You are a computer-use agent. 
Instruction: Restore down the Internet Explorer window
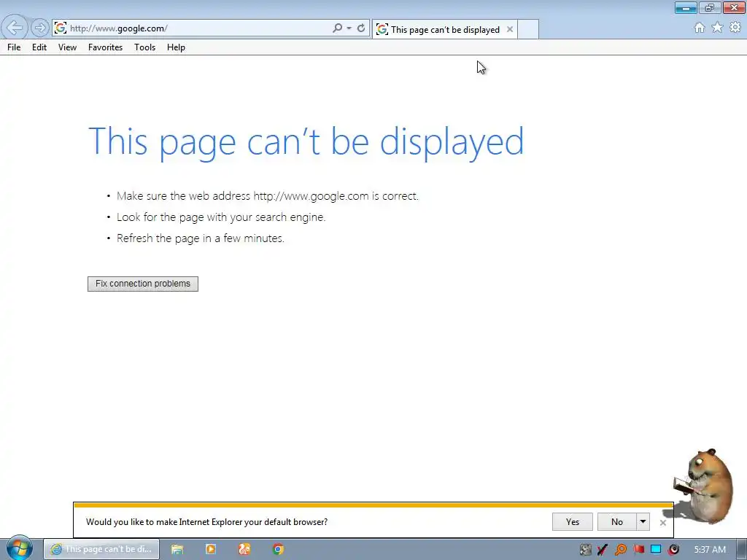pos(710,7)
